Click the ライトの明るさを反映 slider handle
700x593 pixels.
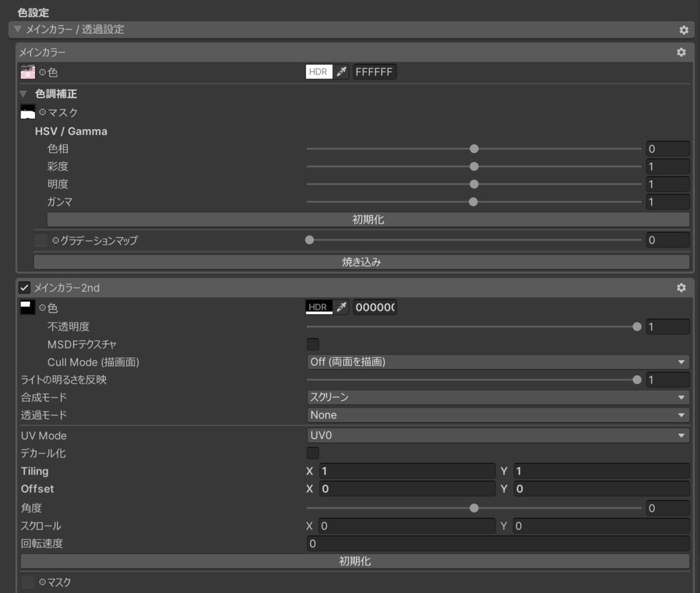(x=637, y=380)
